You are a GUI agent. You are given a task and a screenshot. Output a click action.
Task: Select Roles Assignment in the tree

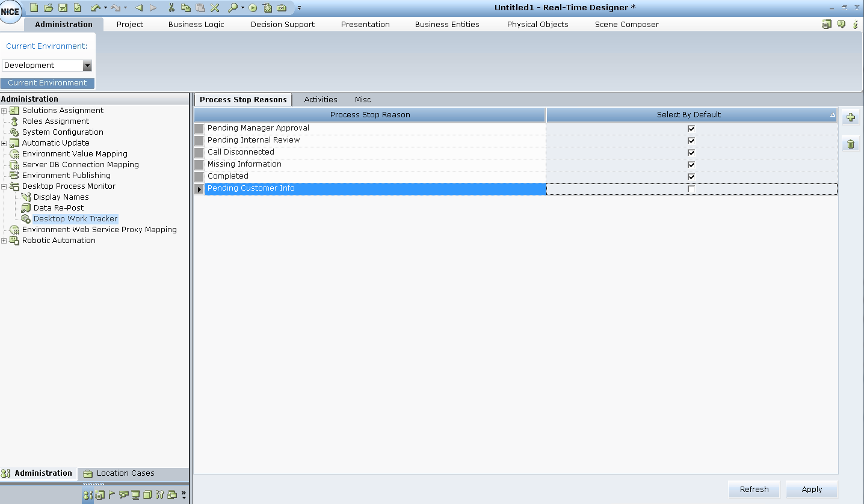point(55,121)
